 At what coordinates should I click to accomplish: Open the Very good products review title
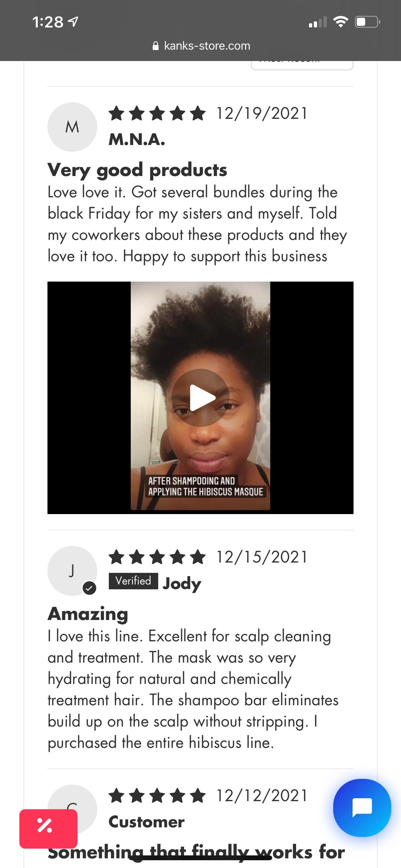click(x=137, y=170)
